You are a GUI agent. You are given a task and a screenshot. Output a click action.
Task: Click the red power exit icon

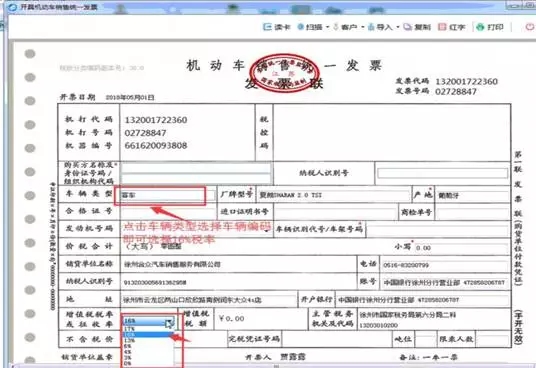(530, 27)
